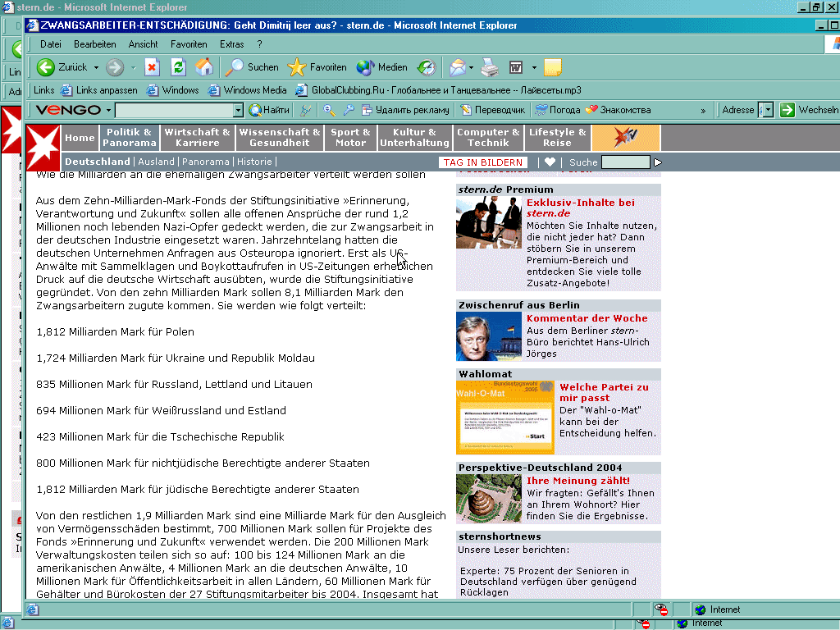Viewport: 840px width, 630px height.
Task: Open the dropdown arrow next to the Word edit icon
Action: [x=533, y=67]
